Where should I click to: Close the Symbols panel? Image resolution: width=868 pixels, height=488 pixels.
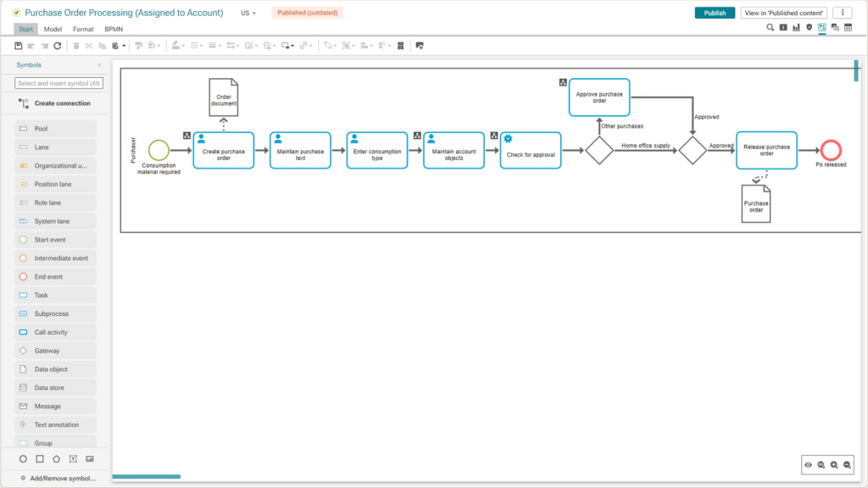pos(99,65)
